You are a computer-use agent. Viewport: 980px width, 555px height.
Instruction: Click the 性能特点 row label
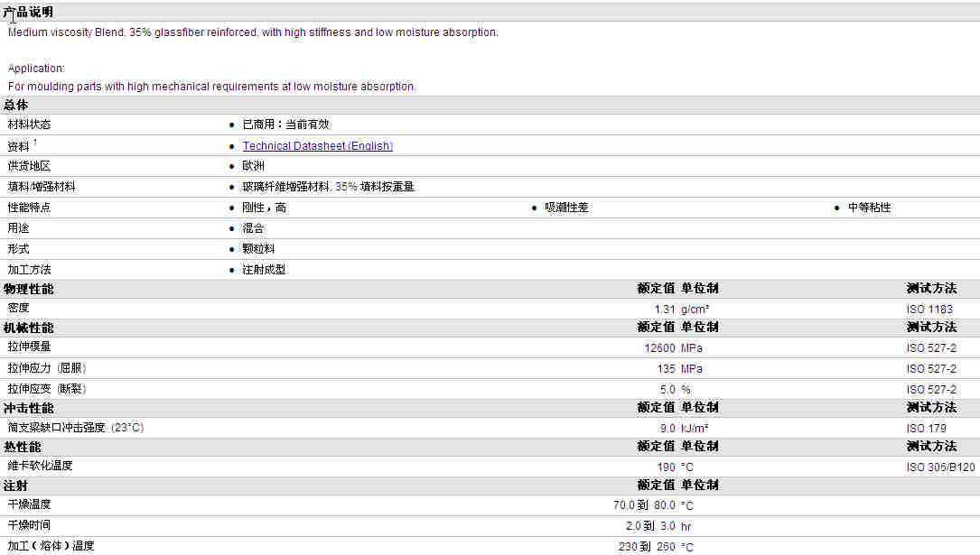tap(29, 208)
